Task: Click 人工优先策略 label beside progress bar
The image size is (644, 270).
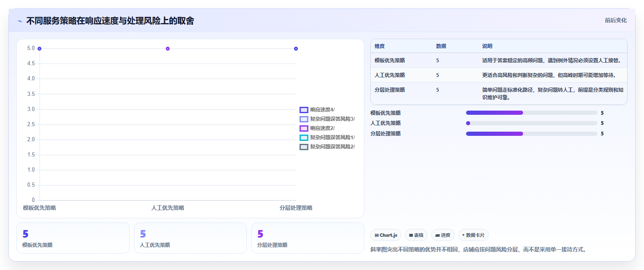Action: 385,123
